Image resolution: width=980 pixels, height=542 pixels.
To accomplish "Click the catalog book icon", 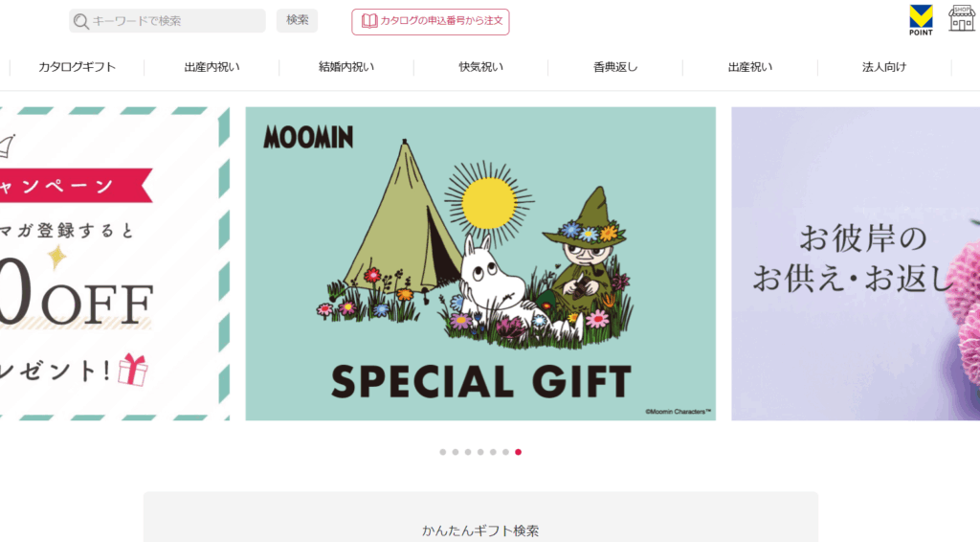I will tap(369, 21).
